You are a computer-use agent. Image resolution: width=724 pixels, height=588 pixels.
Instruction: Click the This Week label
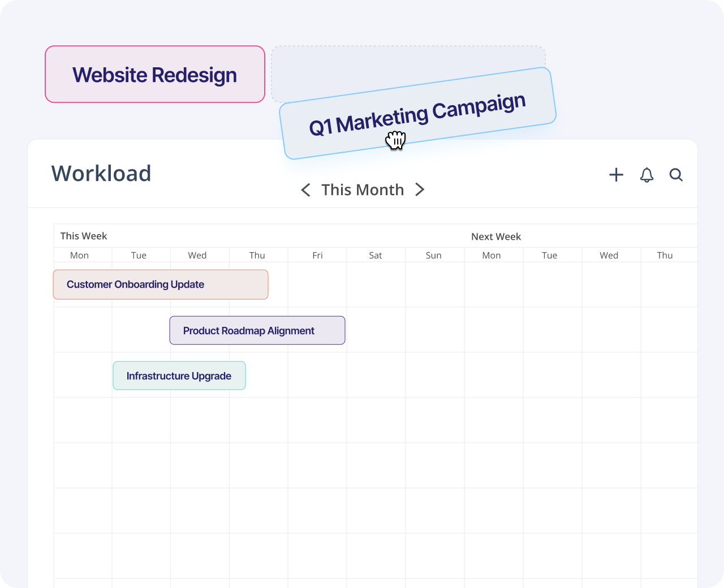tap(84, 236)
